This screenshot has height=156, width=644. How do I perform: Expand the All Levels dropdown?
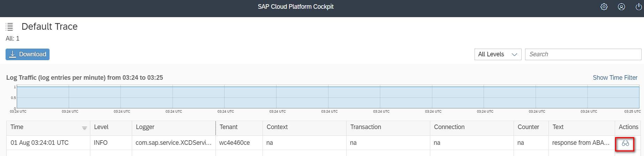[x=498, y=54]
